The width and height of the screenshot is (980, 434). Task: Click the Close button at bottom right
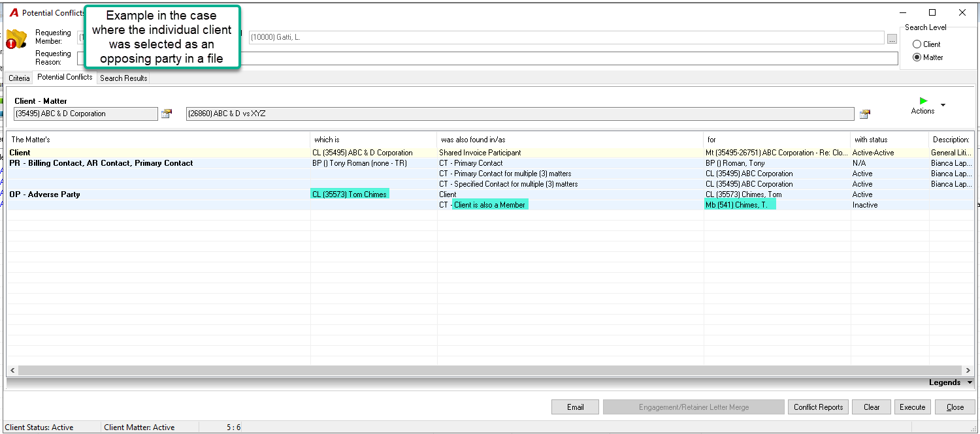tap(955, 407)
